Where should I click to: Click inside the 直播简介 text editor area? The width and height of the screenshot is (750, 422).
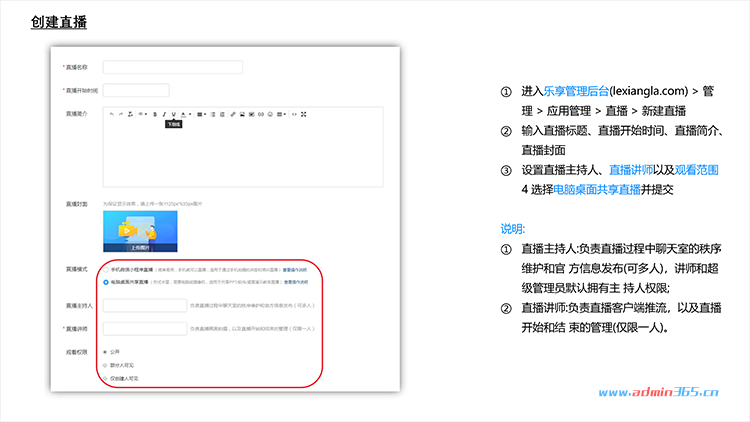pos(243,153)
